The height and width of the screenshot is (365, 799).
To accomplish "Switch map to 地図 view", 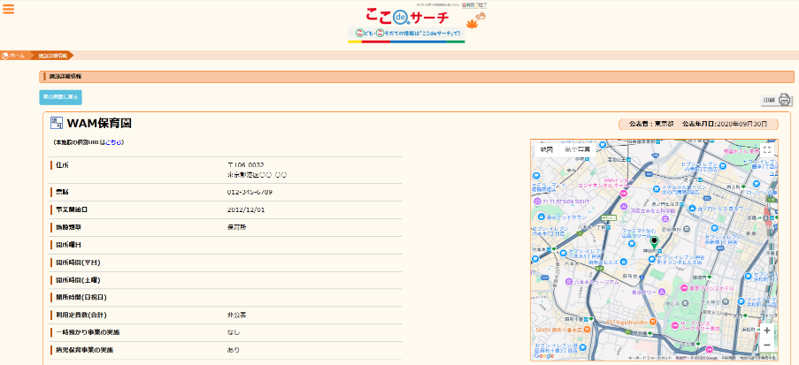I will pos(546,150).
